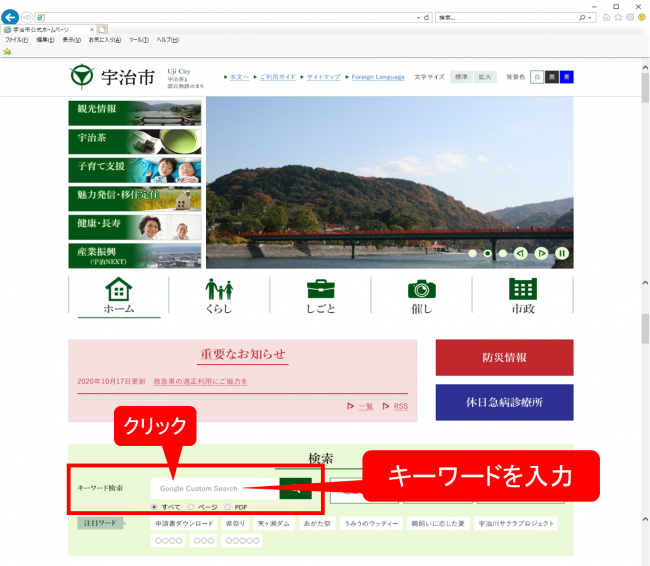Click the green search magnifier button
The height and width of the screenshot is (566, 650).
[x=296, y=488]
